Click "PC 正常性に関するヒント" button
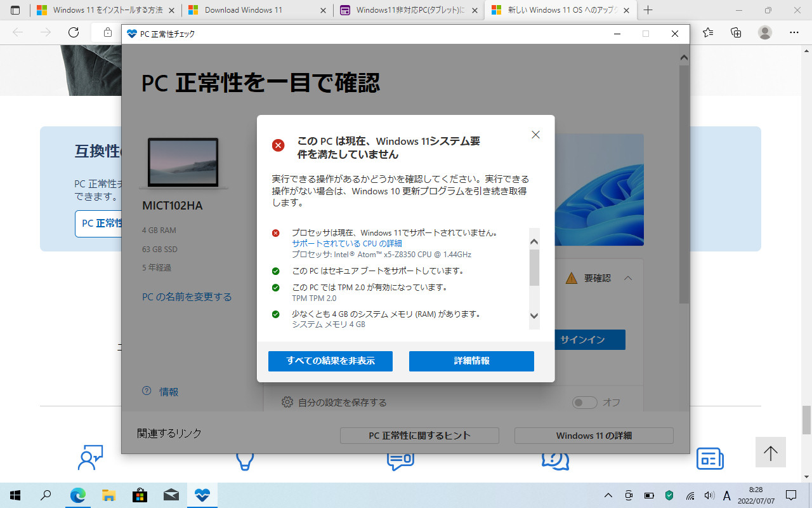Screen dimensions: 812x508 pos(419,436)
